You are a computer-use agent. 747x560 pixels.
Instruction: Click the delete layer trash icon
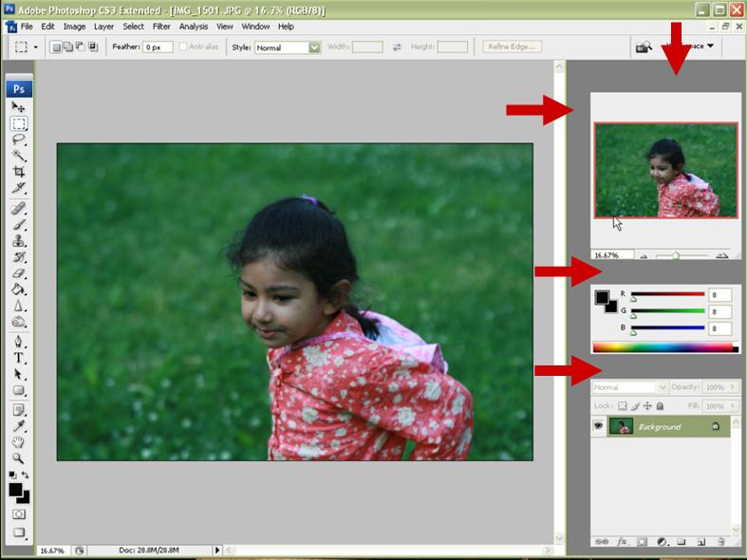click(x=721, y=542)
